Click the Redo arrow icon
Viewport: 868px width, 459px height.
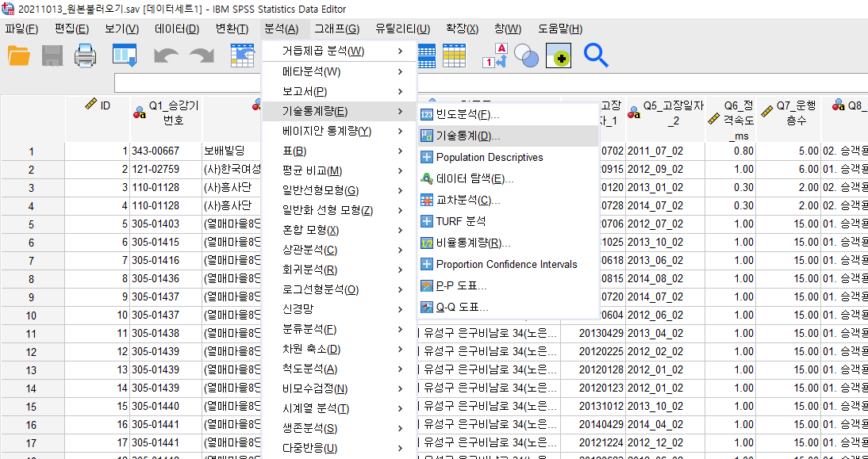point(202,55)
